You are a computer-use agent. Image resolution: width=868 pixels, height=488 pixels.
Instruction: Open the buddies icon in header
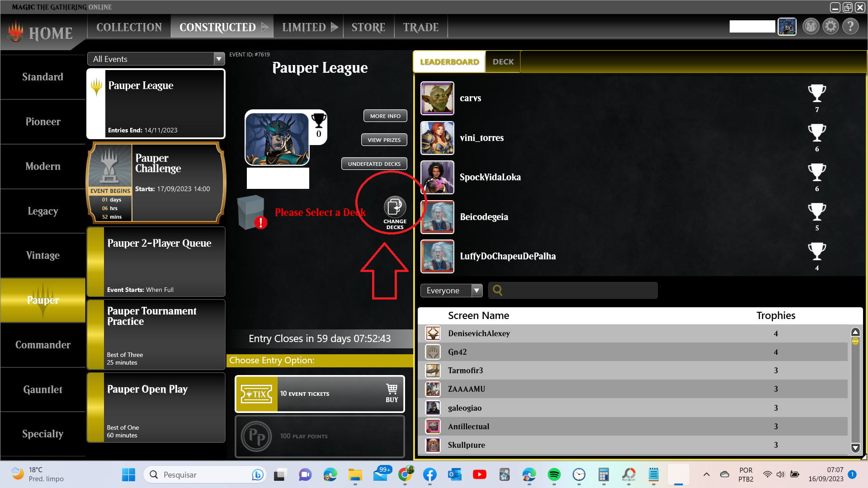point(811,27)
